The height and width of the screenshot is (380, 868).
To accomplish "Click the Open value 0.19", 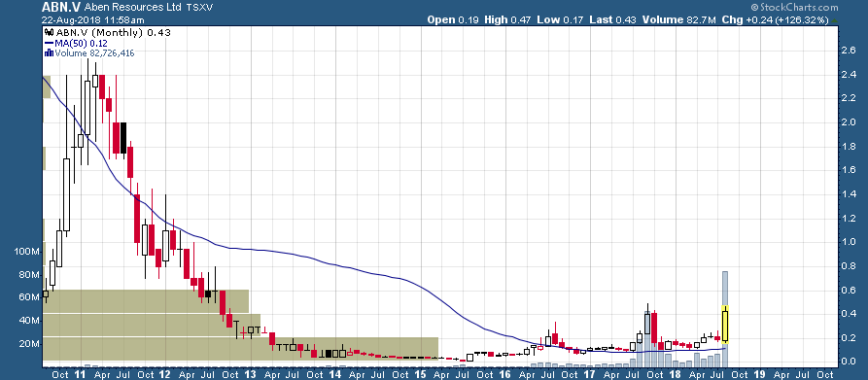I will coord(469,19).
